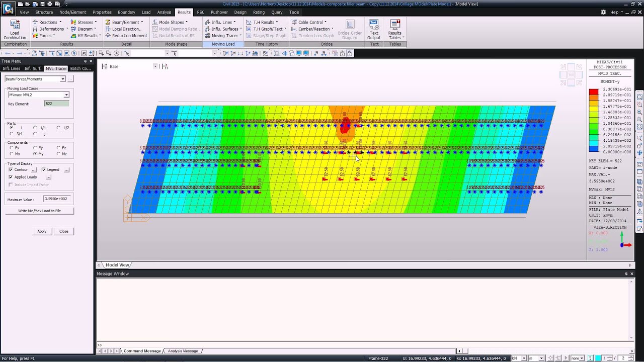Open Applied Loads details ellipsis button
644x362 pixels.
(48, 177)
